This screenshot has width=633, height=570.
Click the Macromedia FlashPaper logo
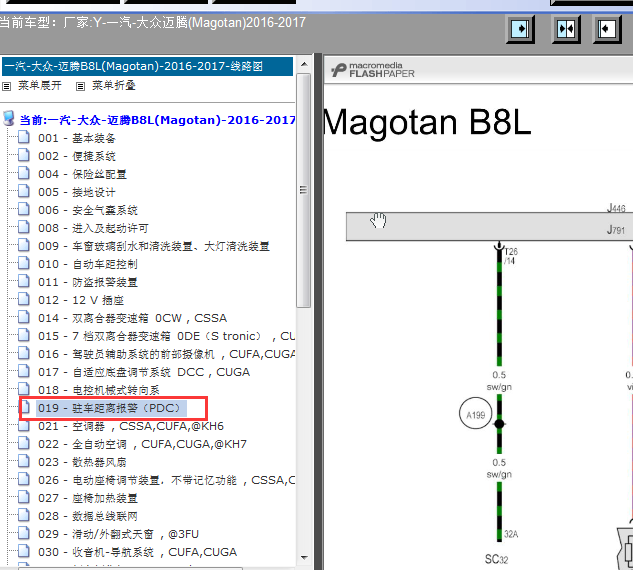pyautogui.click(x=373, y=70)
